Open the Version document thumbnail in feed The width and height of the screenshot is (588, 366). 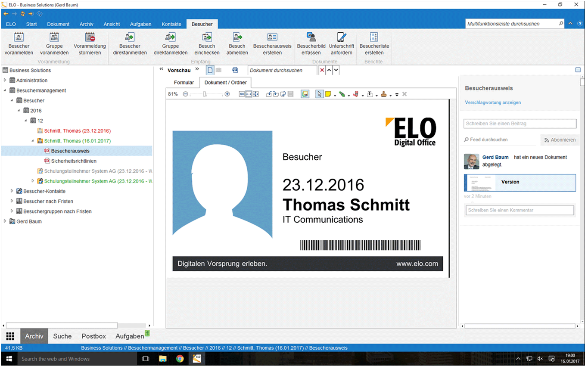[520, 182]
